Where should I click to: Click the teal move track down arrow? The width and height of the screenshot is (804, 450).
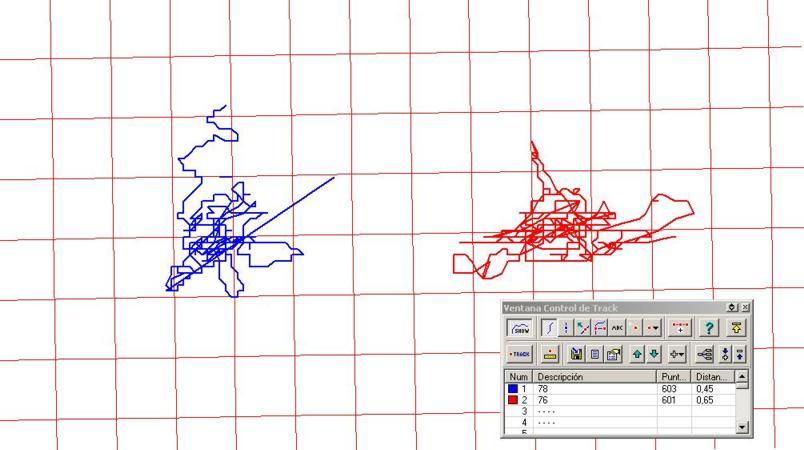pos(654,354)
